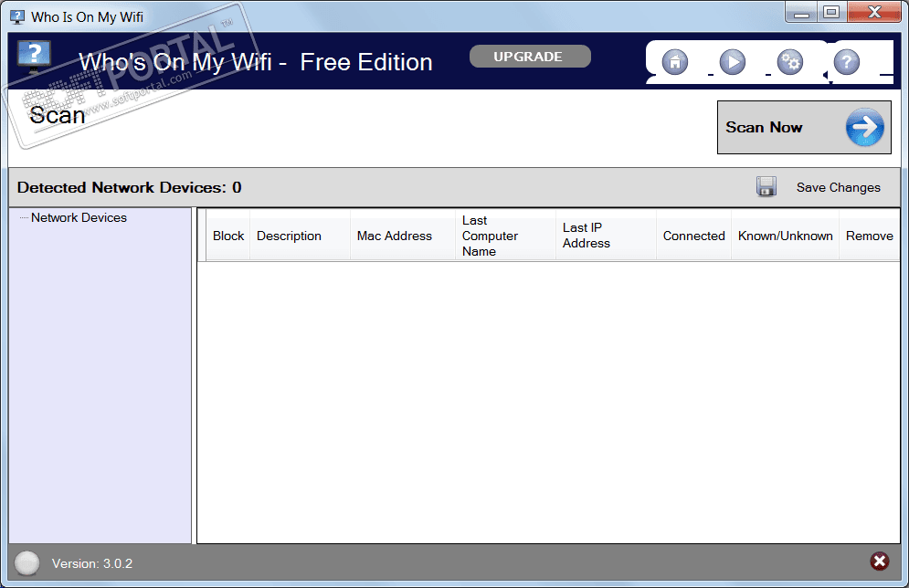909x588 pixels.
Task: Sort by Known/Unknown column header
Action: coord(785,236)
